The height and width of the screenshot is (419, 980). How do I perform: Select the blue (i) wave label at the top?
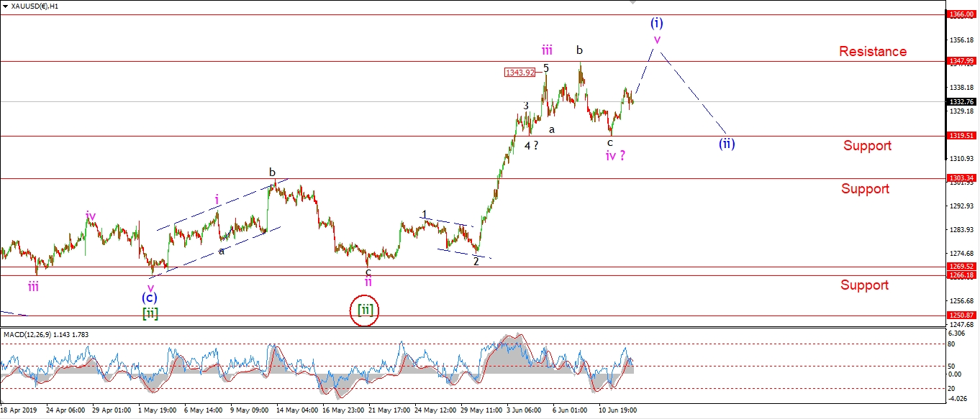[x=656, y=22]
